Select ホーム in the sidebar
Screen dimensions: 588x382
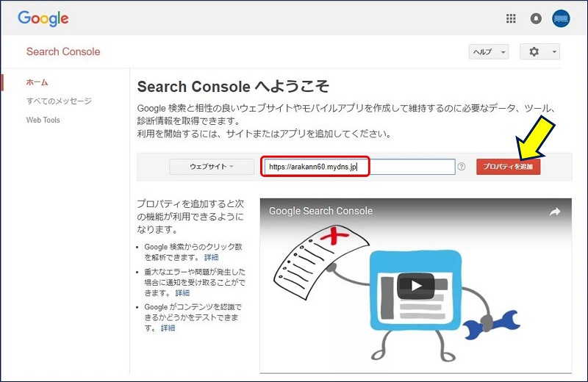37,82
